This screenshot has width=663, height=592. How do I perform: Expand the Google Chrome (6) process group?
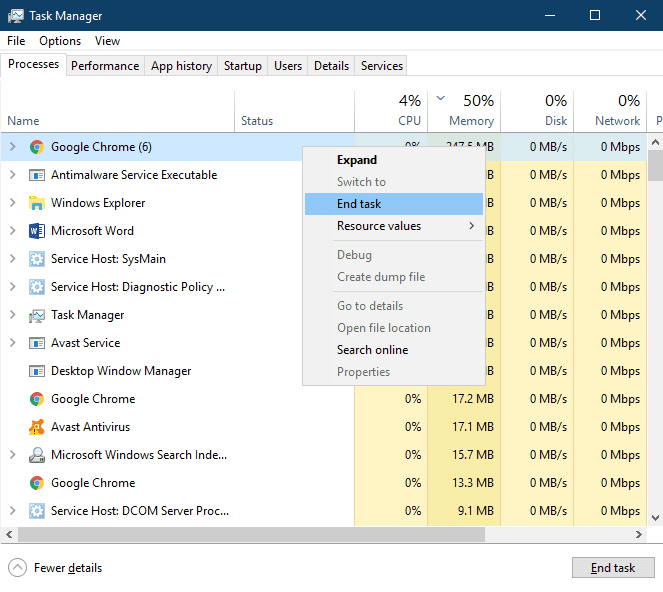13,147
